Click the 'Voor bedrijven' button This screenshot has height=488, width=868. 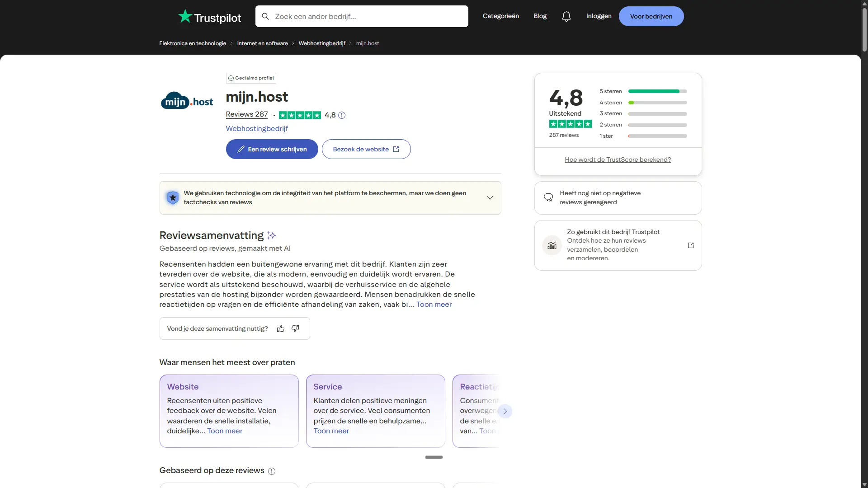651,16
